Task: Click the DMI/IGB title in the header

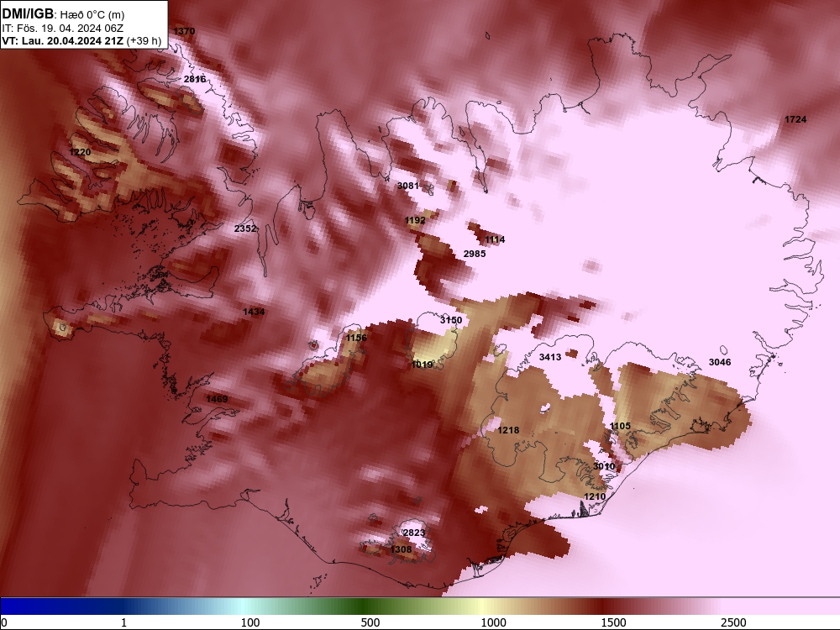Action: pyautogui.click(x=28, y=13)
